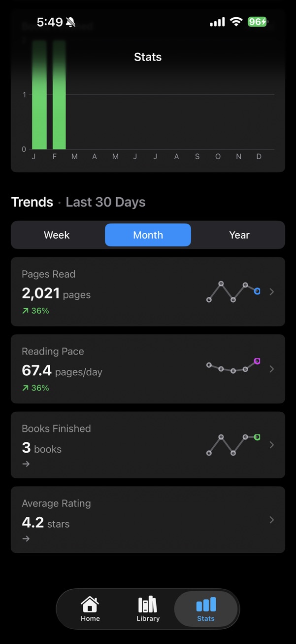Open Reading Pace details with the right chevron
296x644 pixels.
pyautogui.click(x=271, y=368)
